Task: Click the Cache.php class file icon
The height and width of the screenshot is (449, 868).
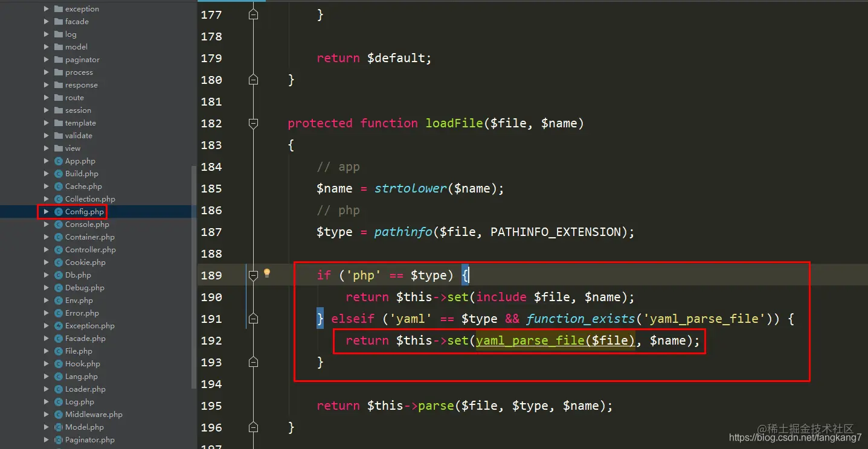Action: pyautogui.click(x=59, y=186)
